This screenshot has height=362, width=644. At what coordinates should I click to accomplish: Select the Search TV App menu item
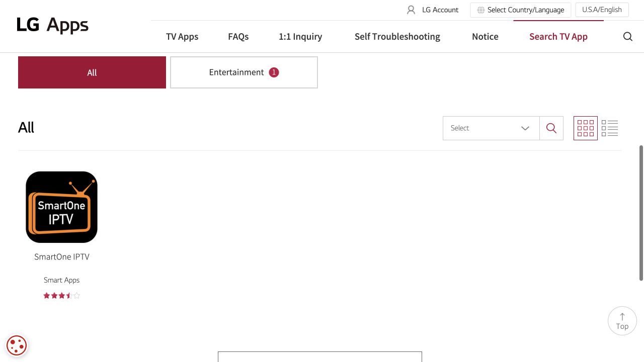(x=558, y=37)
